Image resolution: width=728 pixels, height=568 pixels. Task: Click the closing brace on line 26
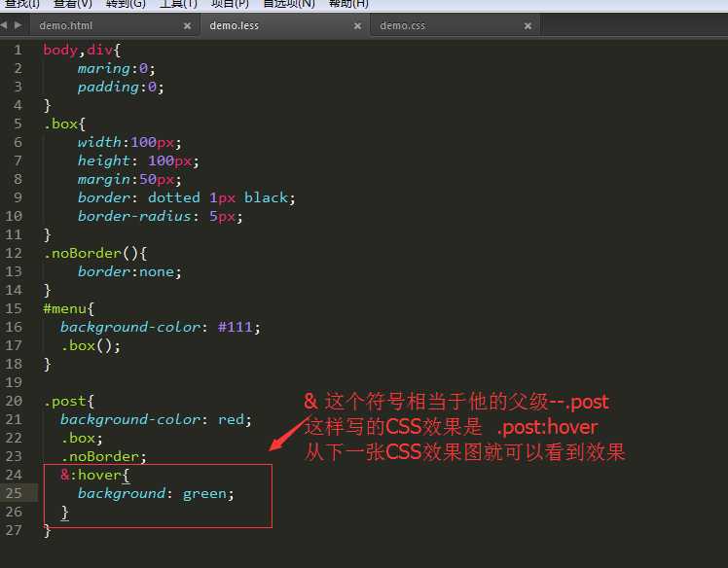[x=65, y=513]
